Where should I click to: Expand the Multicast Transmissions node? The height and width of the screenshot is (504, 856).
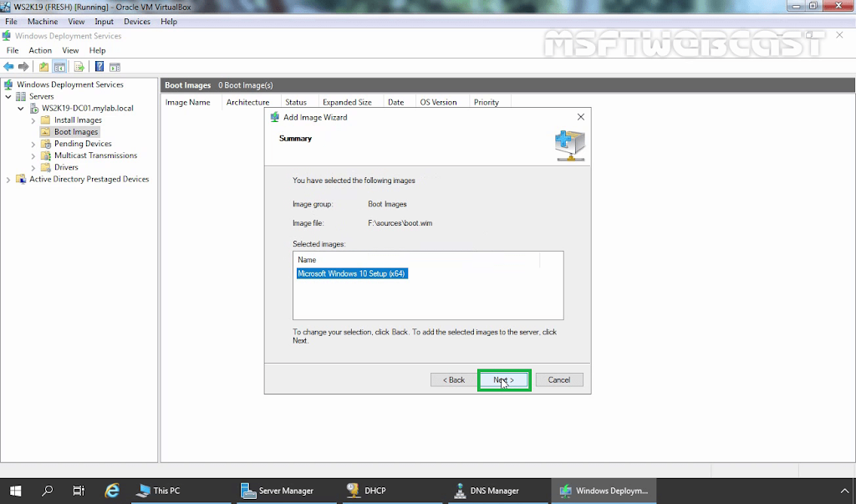pos(33,156)
